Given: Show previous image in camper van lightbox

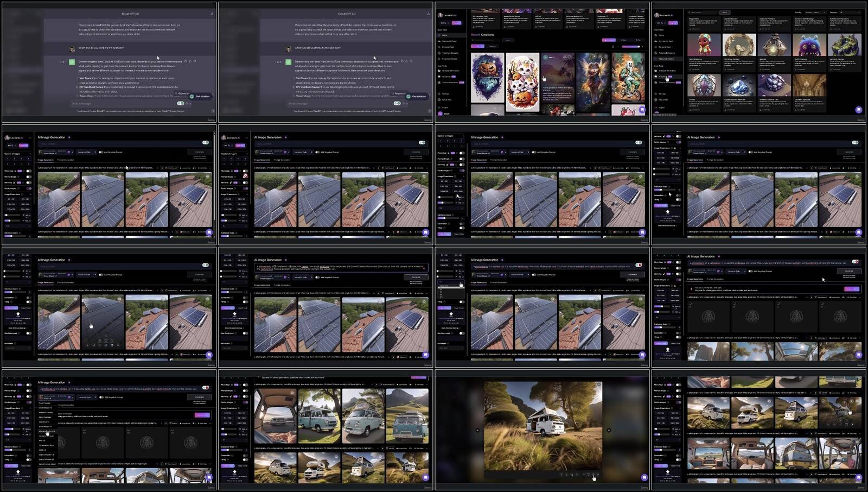Looking at the screenshot, I should click(x=477, y=430).
